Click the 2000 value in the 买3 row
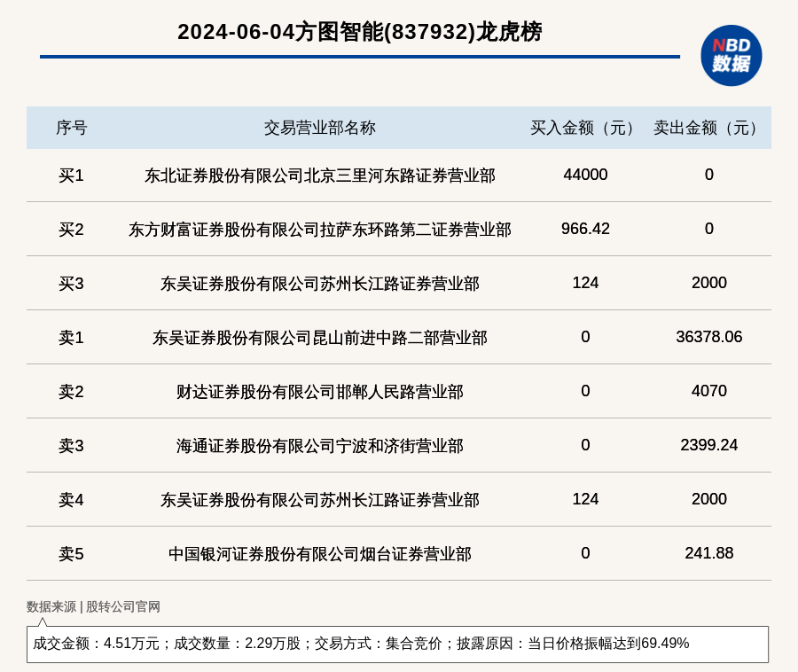Viewport: 798px width, 672px height. [x=709, y=282]
